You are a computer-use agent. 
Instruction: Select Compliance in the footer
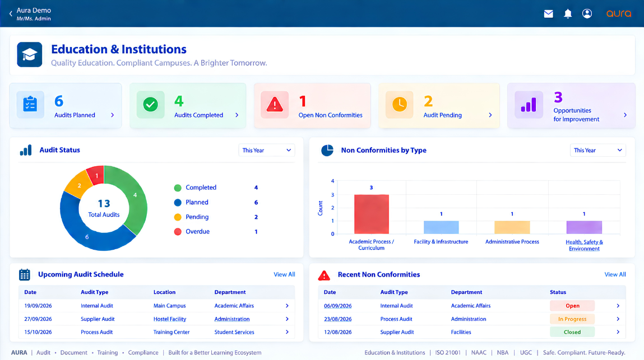[x=143, y=353]
